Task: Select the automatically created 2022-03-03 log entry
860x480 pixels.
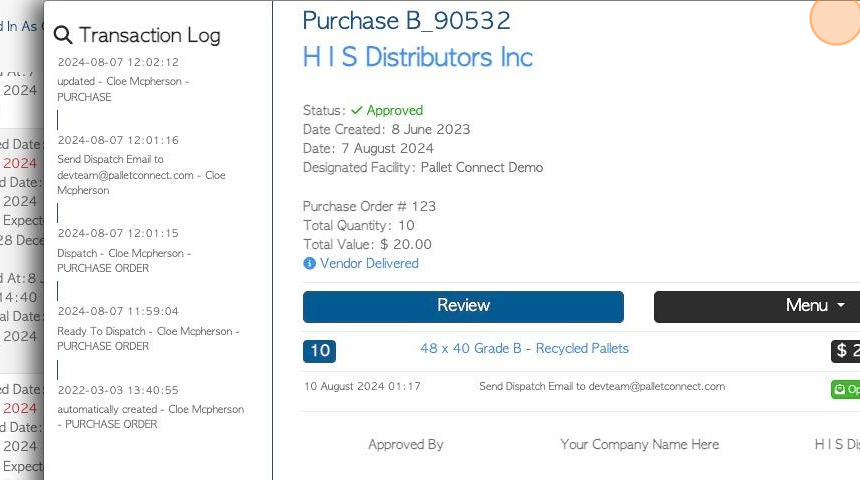Action: click(x=150, y=407)
